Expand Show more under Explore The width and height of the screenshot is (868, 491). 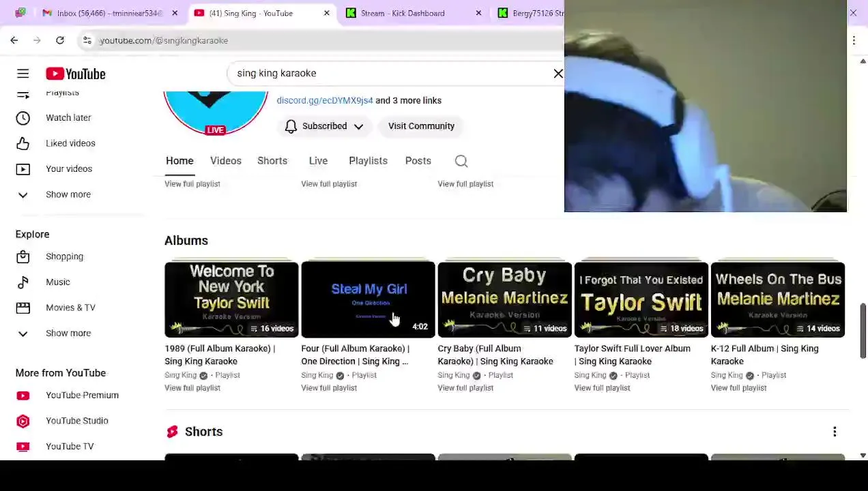[x=68, y=333]
